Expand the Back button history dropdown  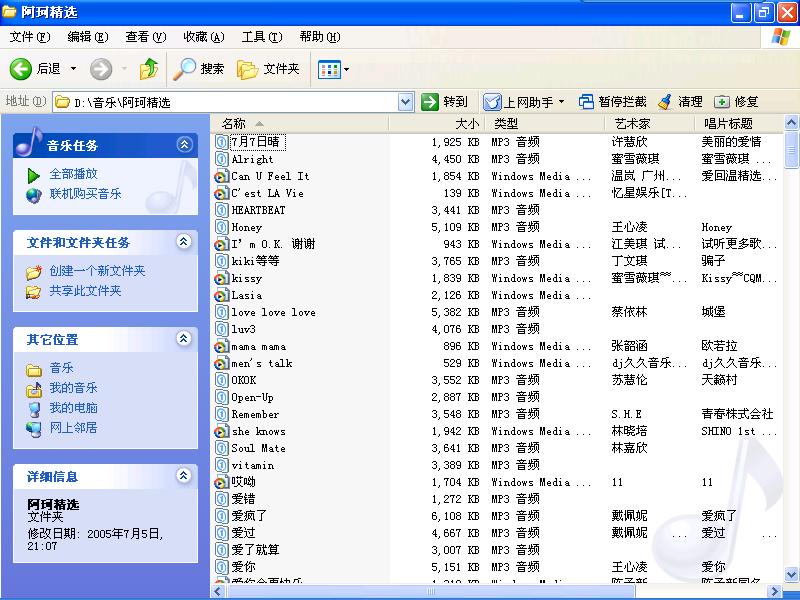point(73,69)
